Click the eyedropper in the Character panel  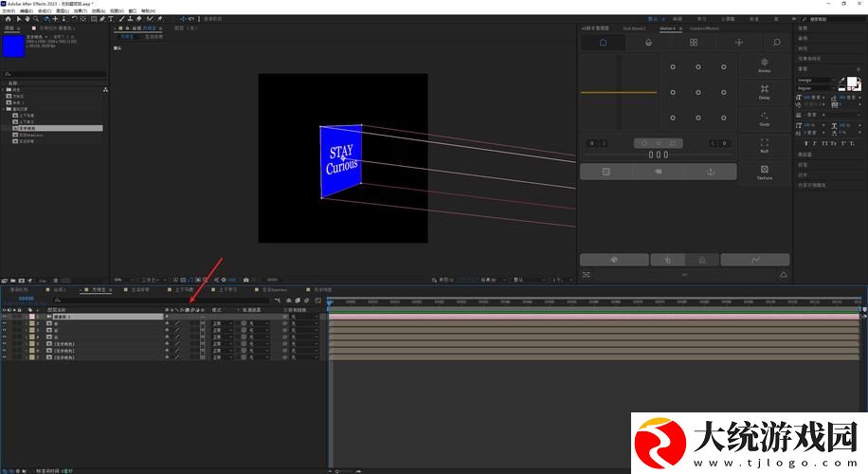pyautogui.click(x=842, y=80)
